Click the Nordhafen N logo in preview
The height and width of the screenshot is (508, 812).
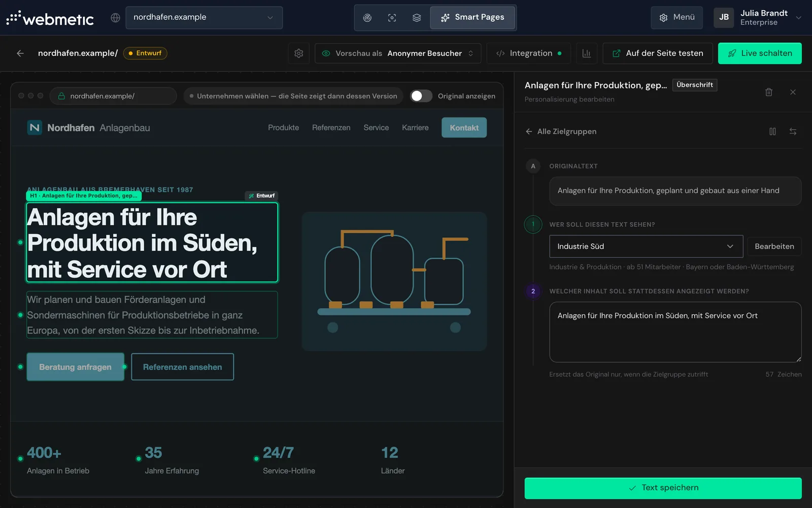pyautogui.click(x=35, y=128)
